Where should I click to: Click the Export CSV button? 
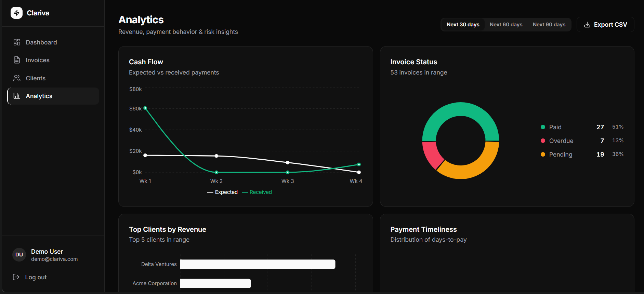click(605, 25)
